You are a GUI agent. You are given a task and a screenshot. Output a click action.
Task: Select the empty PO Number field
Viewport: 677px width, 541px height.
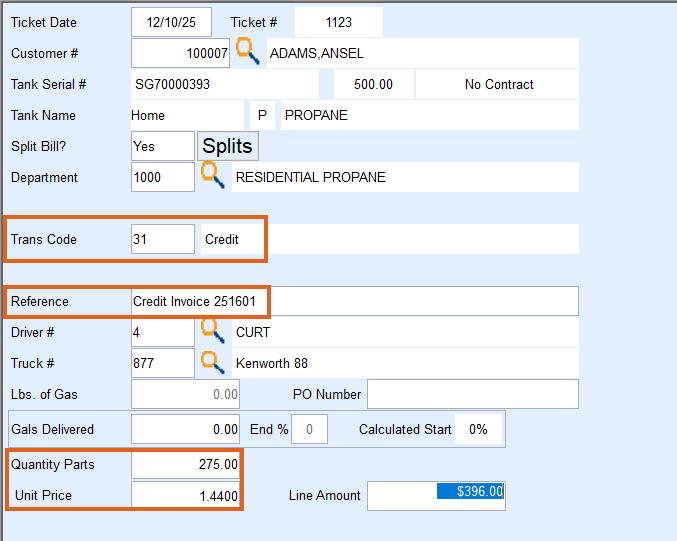coord(473,394)
